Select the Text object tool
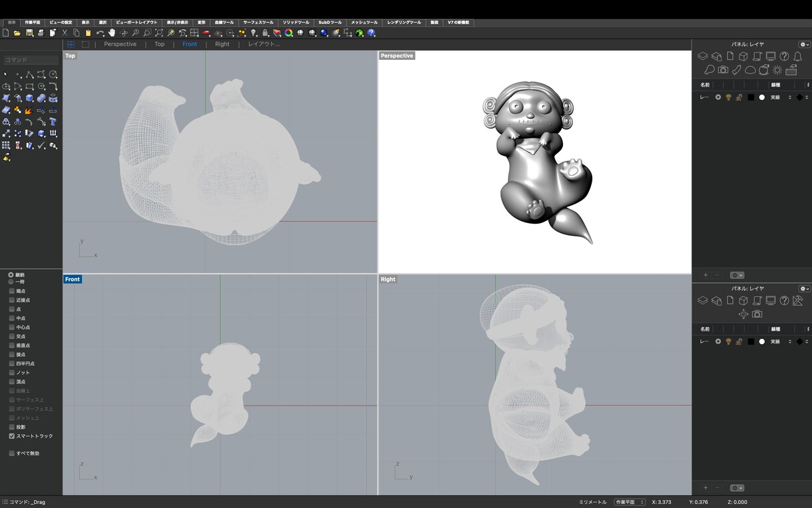This screenshot has width=812, height=508. pyautogui.click(x=53, y=122)
